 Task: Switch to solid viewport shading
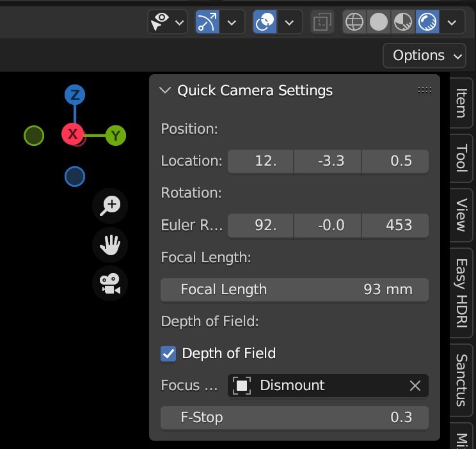379,22
